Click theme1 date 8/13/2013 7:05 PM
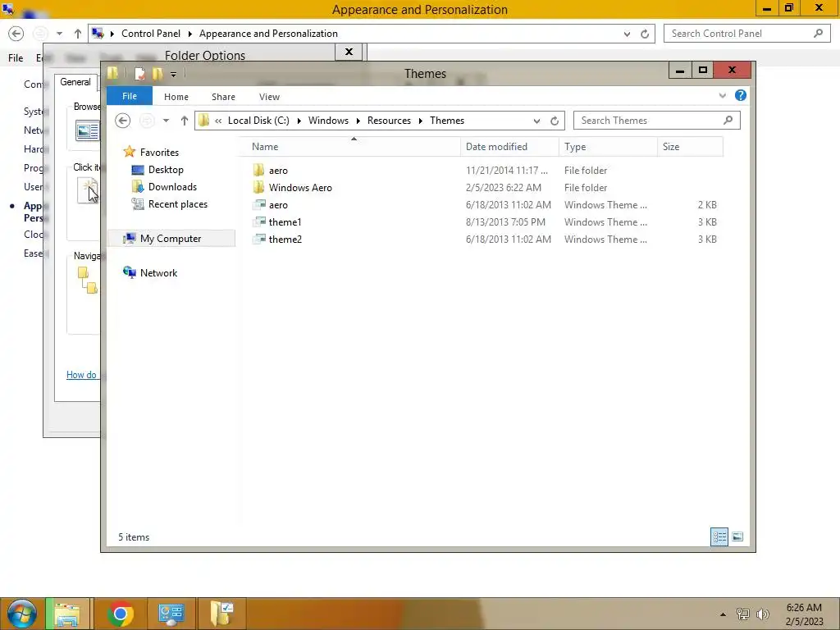 [505, 221]
